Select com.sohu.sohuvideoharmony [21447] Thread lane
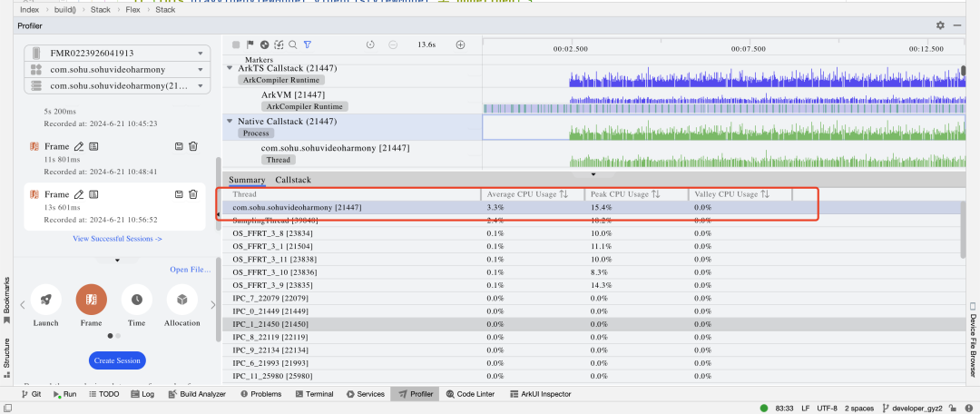The width and height of the screenshot is (980, 414). [335, 148]
